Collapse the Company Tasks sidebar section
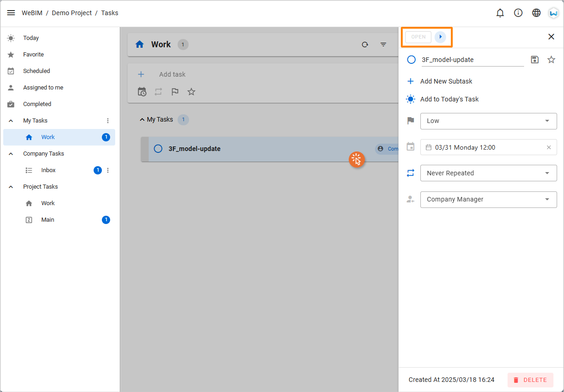 click(x=11, y=154)
